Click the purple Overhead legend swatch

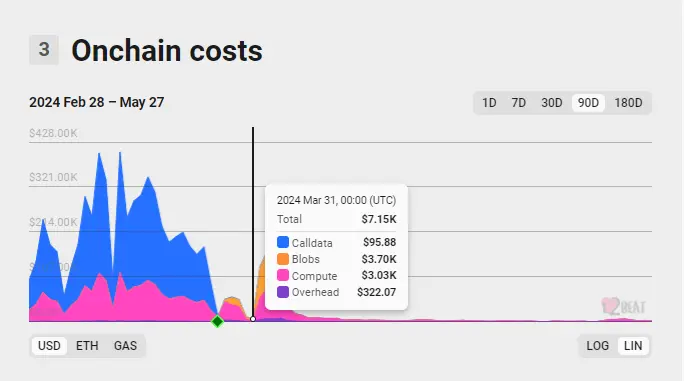tap(283, 292)
